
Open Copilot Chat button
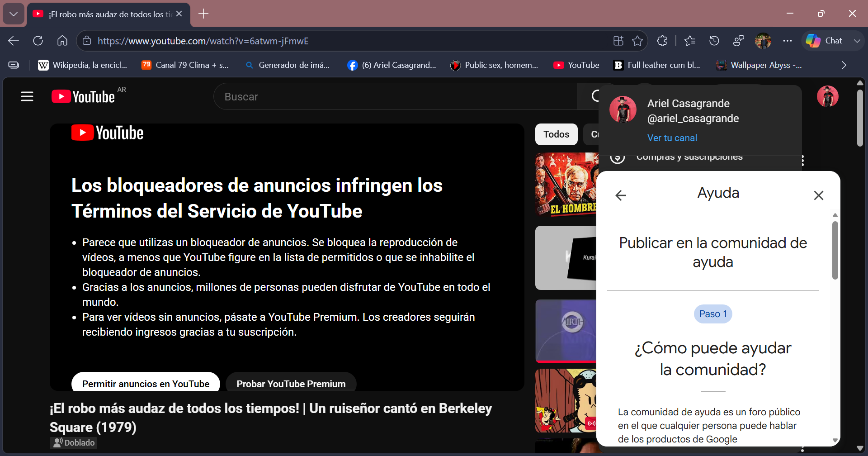pos(824,41)
